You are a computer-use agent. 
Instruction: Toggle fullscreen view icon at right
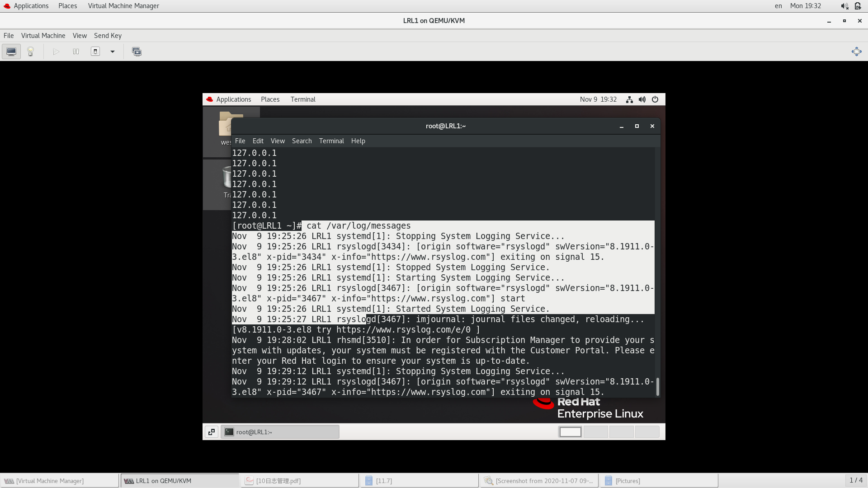coord(856,52)
